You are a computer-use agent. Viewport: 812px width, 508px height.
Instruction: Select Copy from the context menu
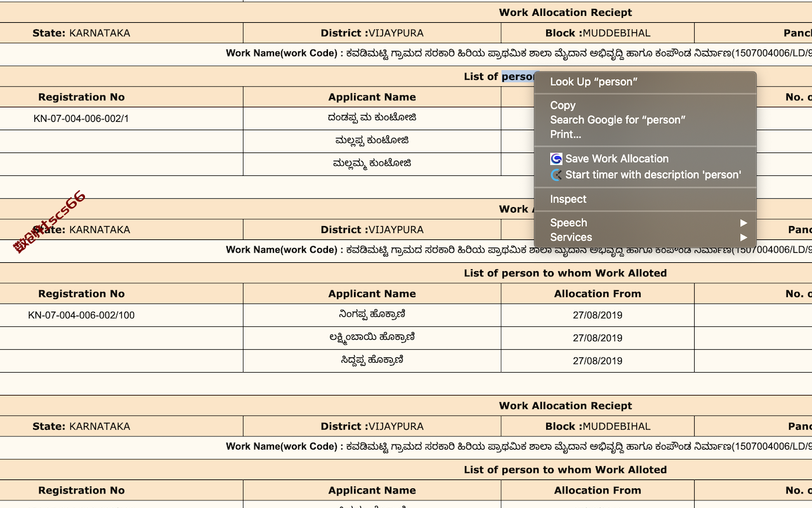click(x=645, y=105)
